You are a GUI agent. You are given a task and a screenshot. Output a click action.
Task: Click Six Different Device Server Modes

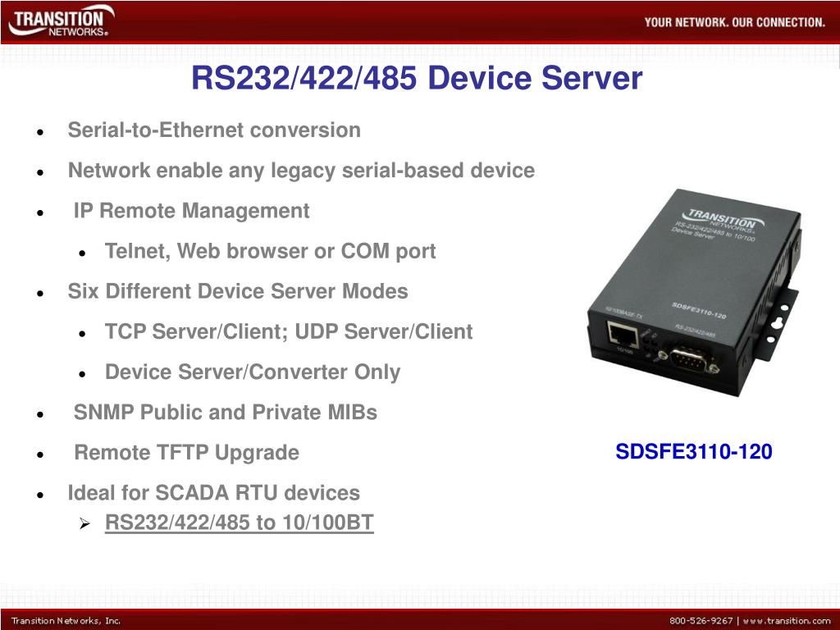point(237,291)
